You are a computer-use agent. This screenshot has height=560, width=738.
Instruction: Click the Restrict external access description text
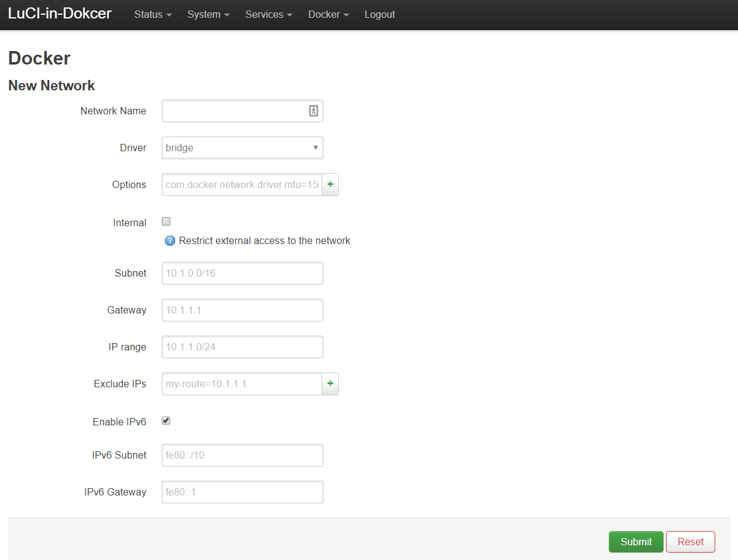tap(264, 240)
